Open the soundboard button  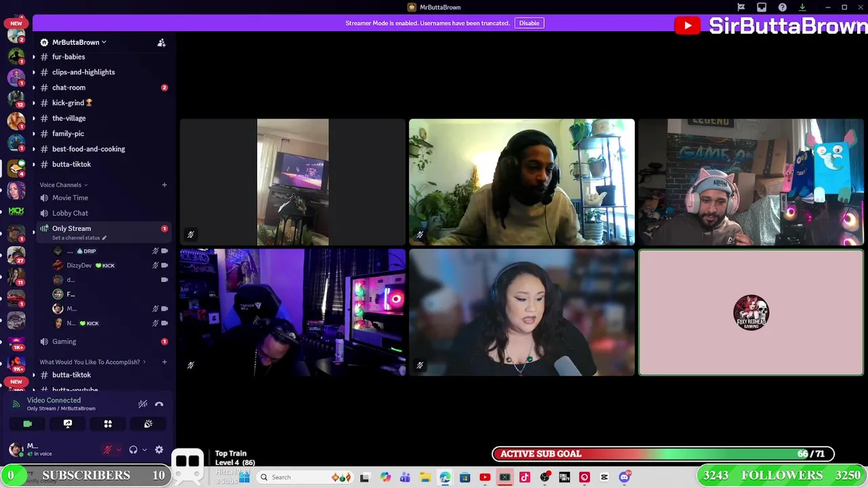(x=148, y=424)
